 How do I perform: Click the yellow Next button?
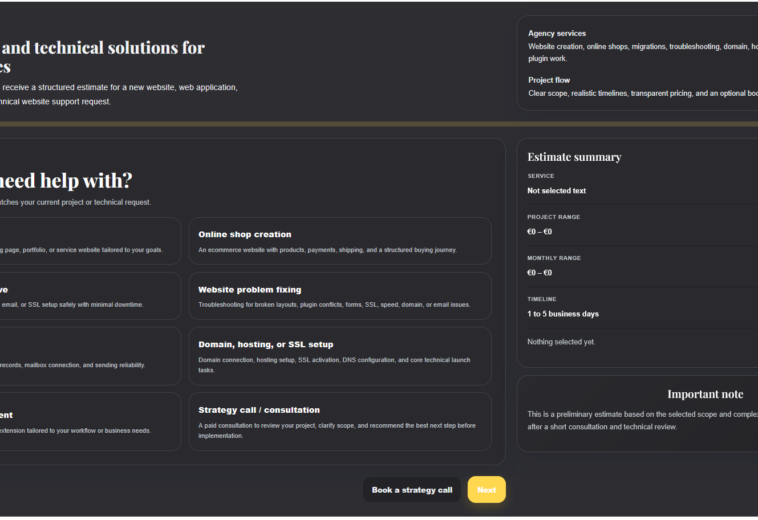tap(486, 490)
